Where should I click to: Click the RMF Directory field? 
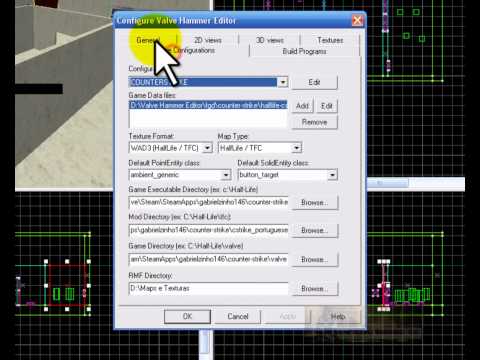click(208, 288)
